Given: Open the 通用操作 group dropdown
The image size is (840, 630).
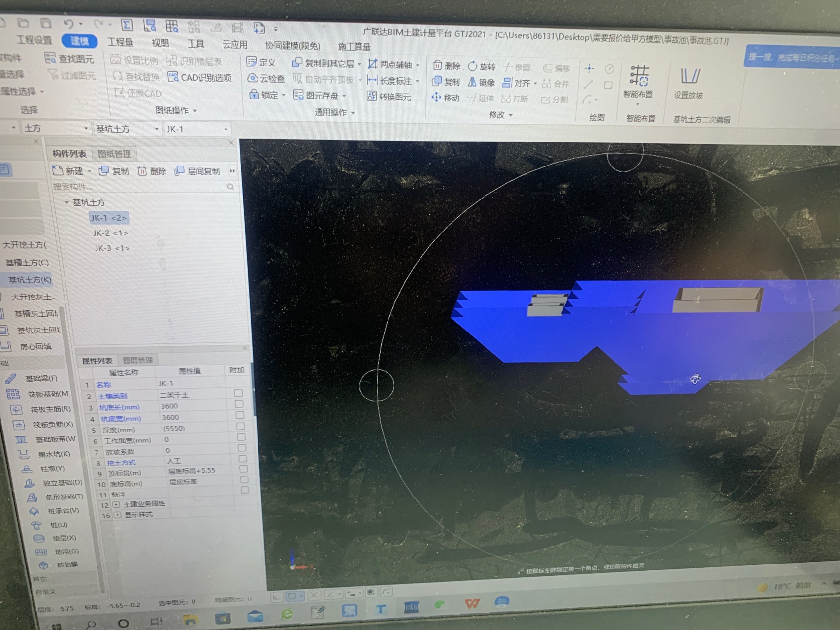Looking at the screenshot, I should click(x=335, y=112).
